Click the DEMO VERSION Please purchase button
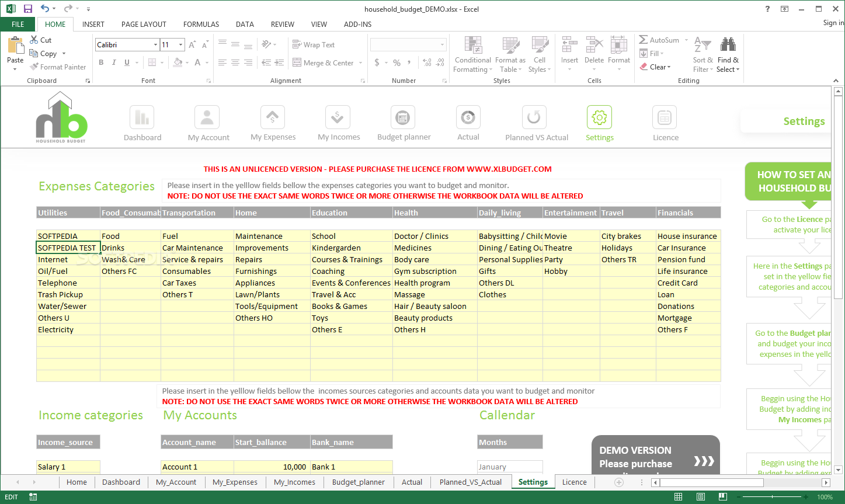The width and height of the screenshot is (845, 504). click(x=656, y=456)
